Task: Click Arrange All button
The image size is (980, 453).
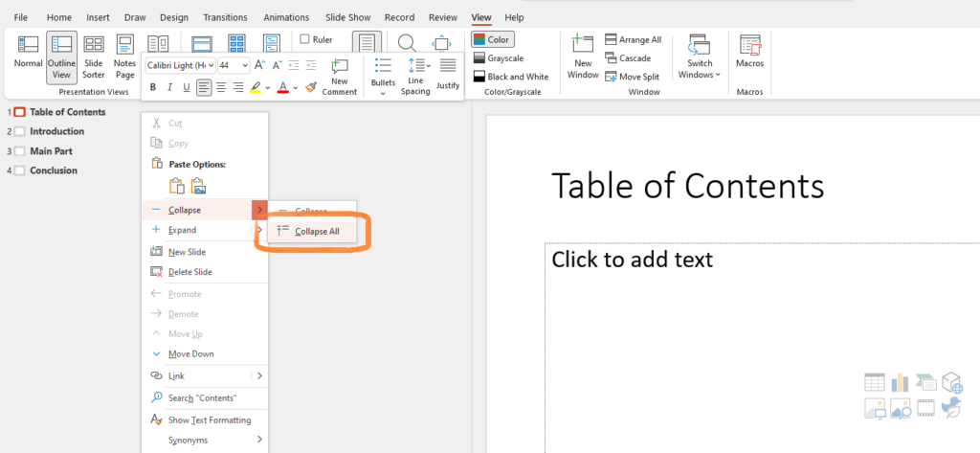Action: point(633,40)
